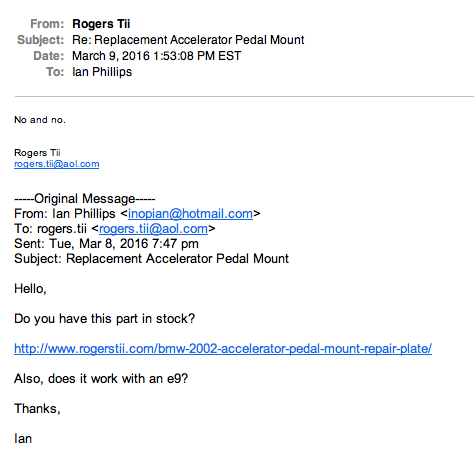Click the inopian@hotmail.com email address link
The image size is (474, 470).
click(x=190, y=214)
